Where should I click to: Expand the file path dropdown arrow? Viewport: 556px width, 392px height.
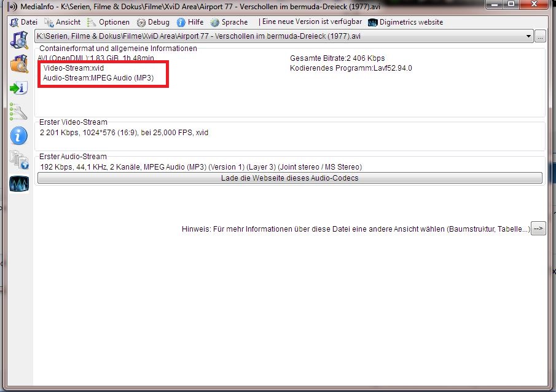coord(528,36)
